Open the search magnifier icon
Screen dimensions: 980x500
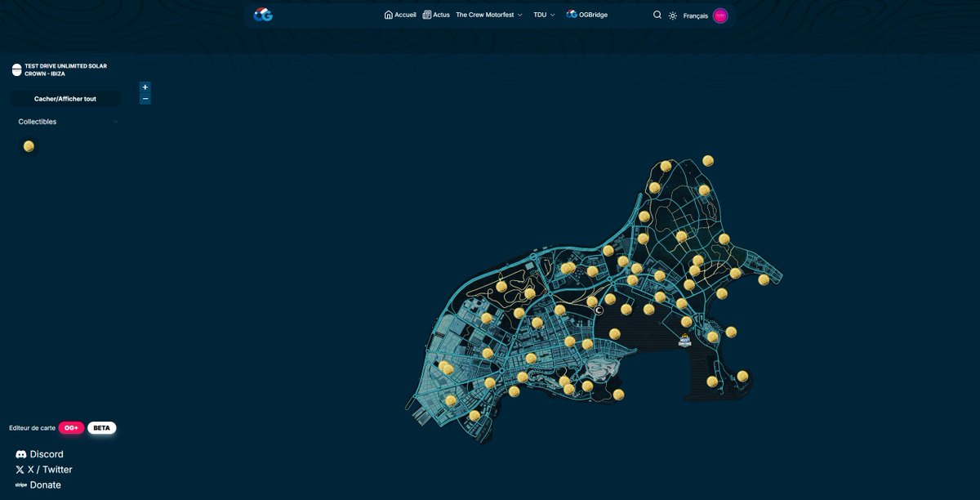657,15
